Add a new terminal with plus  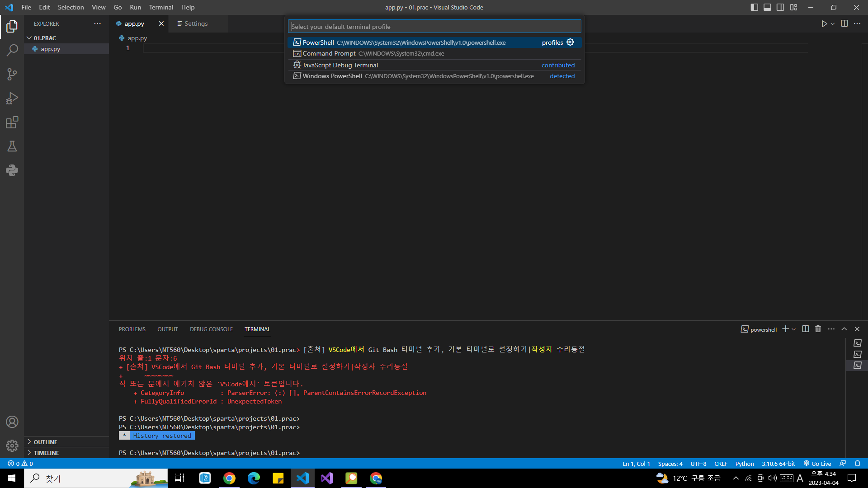pos(786,329)
